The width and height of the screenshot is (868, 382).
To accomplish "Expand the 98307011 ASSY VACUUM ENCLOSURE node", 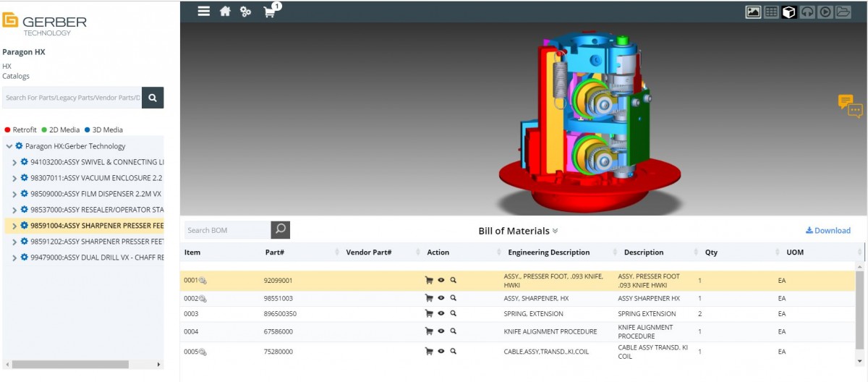I will tap(14, 178).
